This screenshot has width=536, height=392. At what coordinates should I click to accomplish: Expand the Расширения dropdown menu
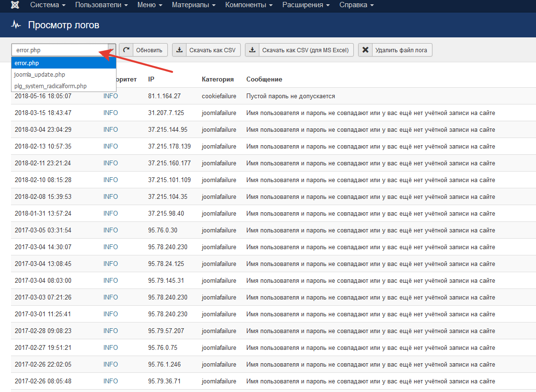(x=305, y=5)
